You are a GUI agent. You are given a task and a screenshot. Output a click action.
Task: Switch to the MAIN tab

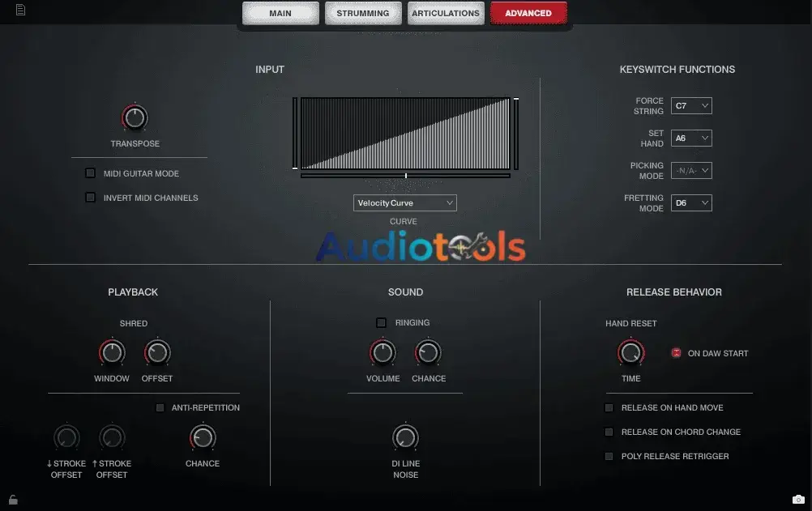click(x=280, y=13)
